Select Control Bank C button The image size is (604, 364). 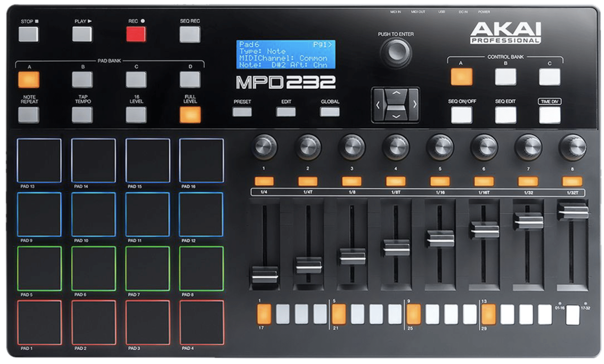tap(549, 77)
